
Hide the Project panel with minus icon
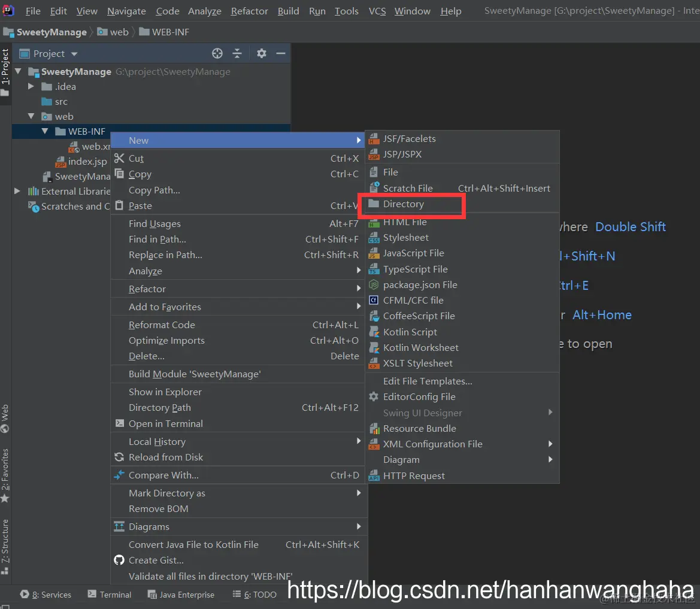pos(281,53)
